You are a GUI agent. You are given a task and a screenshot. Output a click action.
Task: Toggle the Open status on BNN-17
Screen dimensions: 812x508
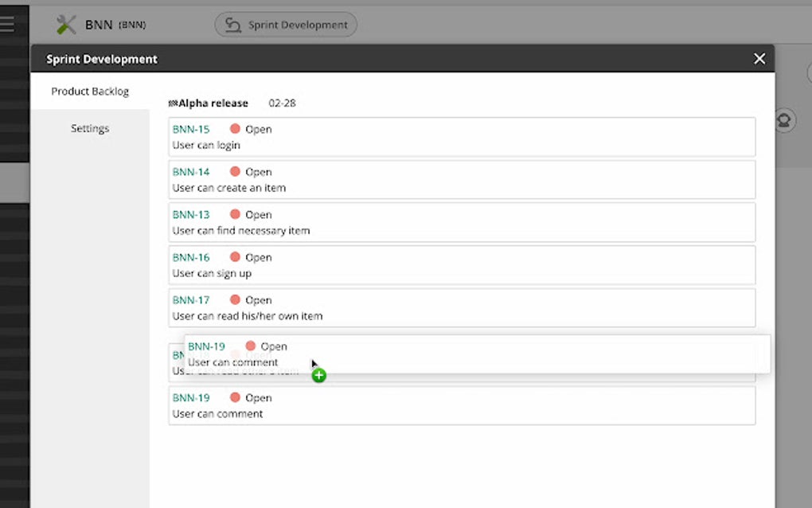pyautogui.click(x=258, y=299)
